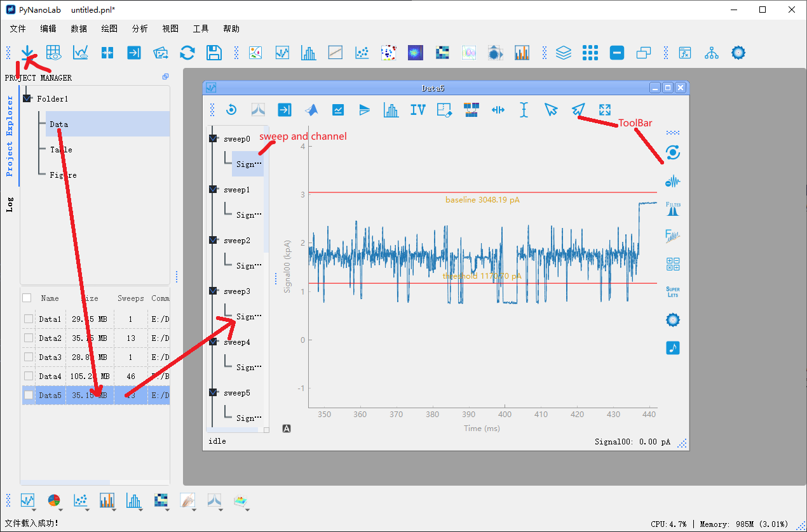Click the waveform denoise icon on right sidebar
Screen dimensions: 807x532
[673, 182]
